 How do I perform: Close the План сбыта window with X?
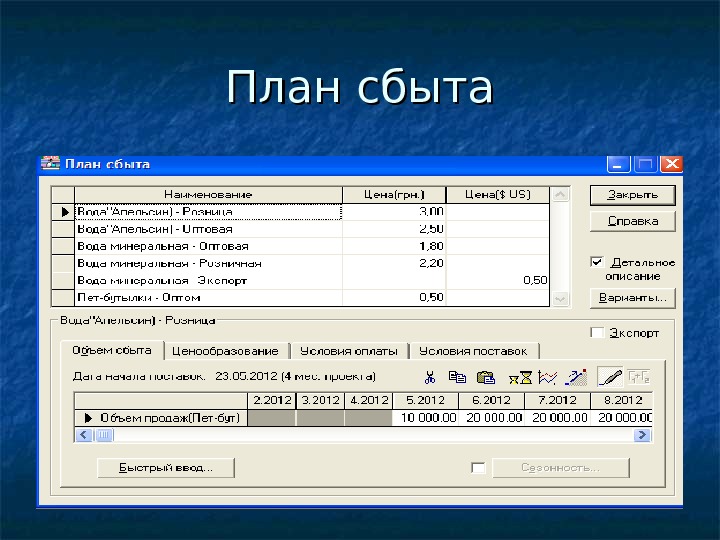click(x=671, y=164)
